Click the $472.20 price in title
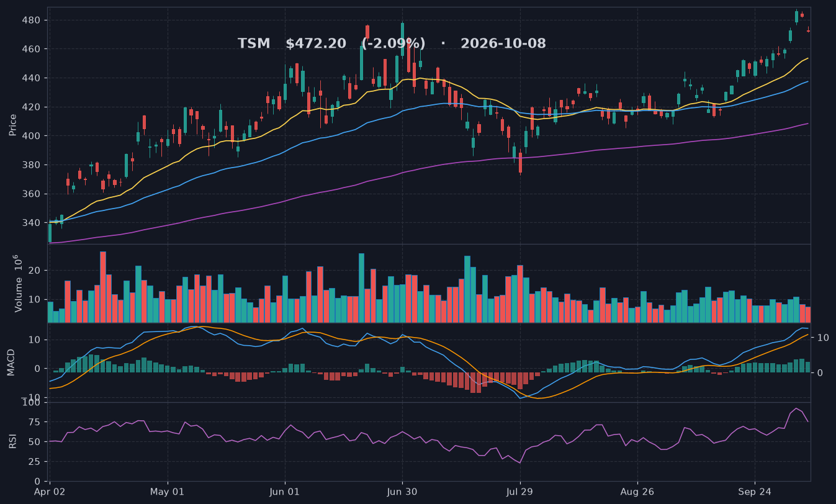 (x=316, y=43)
